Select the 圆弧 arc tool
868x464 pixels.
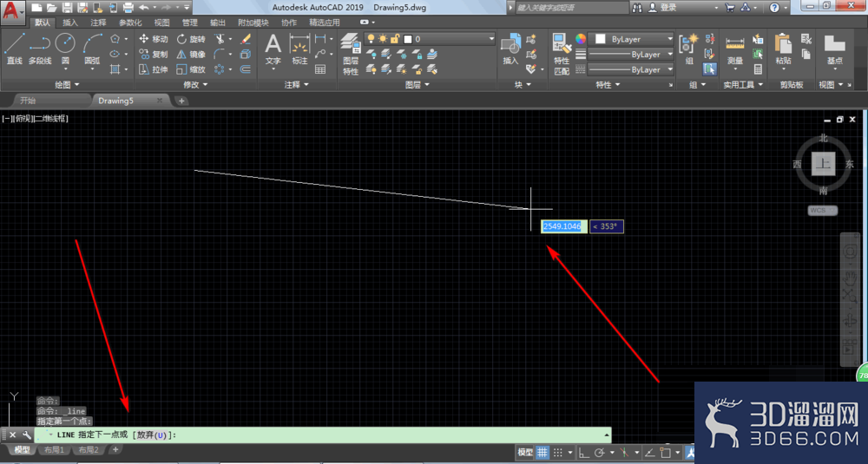(x=93, y=49)
